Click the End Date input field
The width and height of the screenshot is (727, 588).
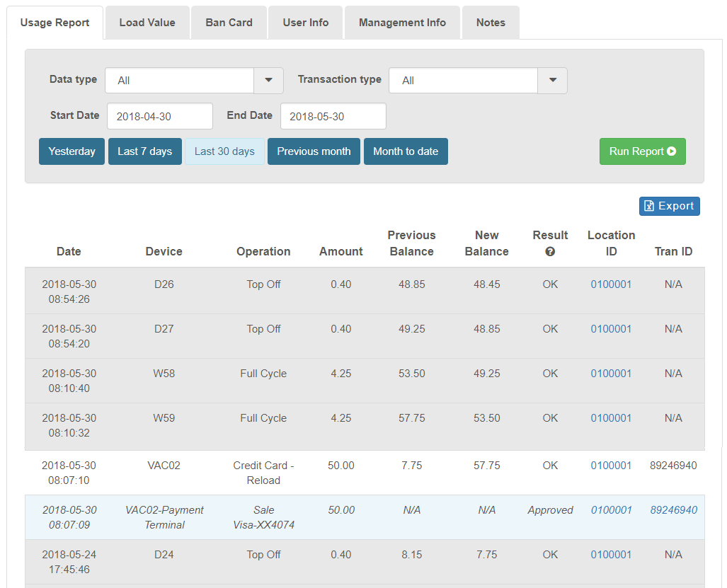333,116
